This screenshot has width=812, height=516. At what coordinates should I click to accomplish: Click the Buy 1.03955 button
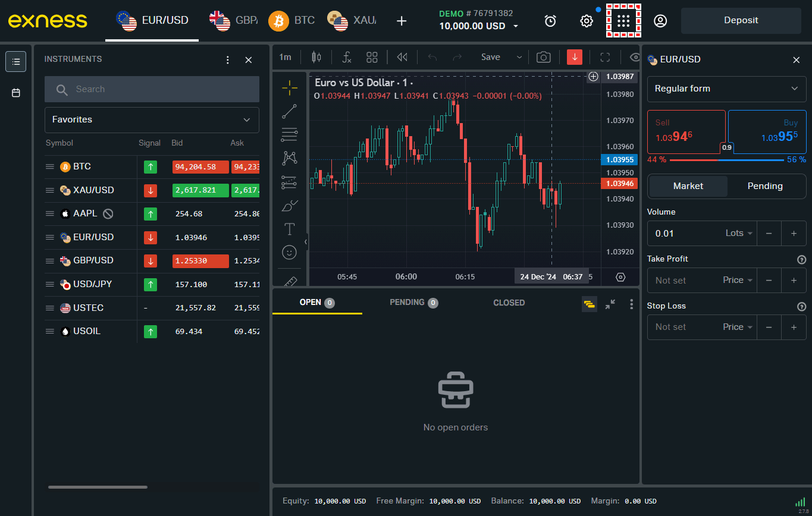(767, 132)
